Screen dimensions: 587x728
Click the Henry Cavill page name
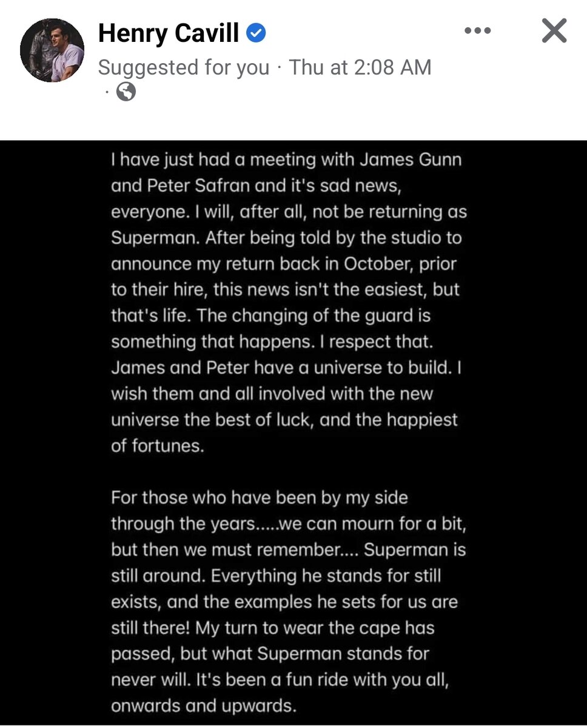[169, 33]
